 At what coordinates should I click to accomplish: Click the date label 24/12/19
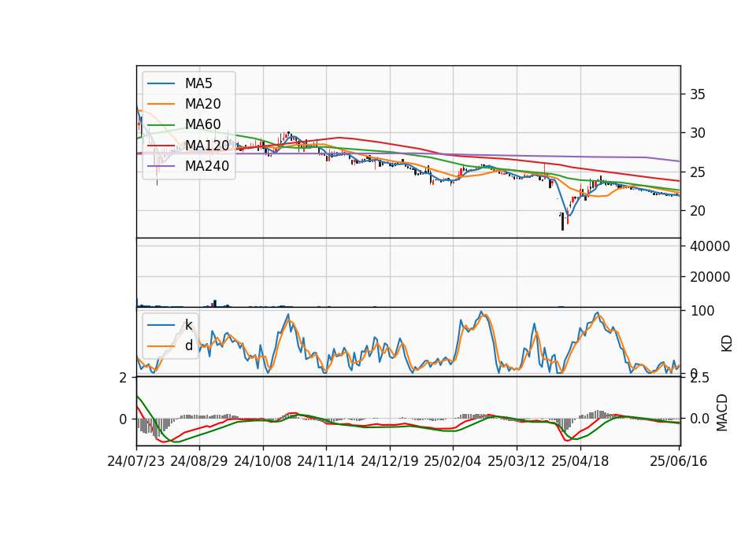(x=390, y=461)
